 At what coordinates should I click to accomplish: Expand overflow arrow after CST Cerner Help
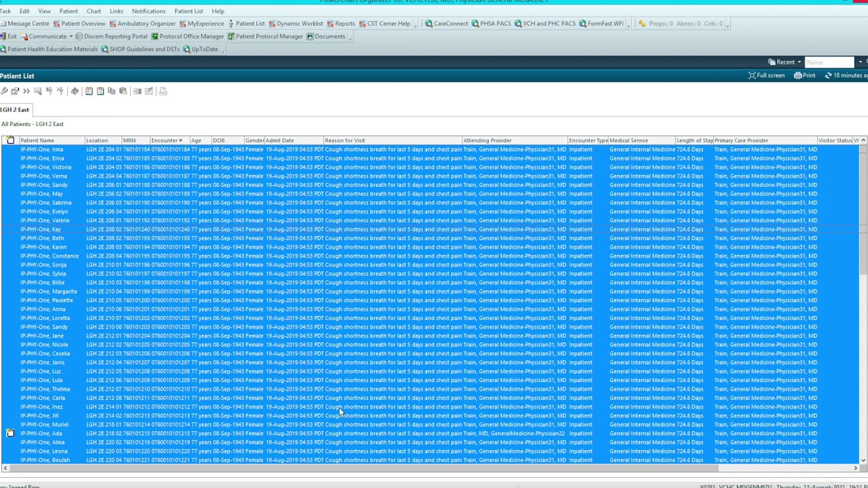pyautogui.click(x=416, y=24)
